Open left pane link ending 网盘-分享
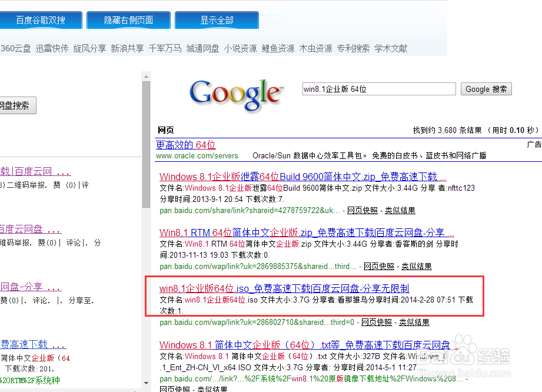The width and height of the screenshot is (542, 392). coord(31,287)
